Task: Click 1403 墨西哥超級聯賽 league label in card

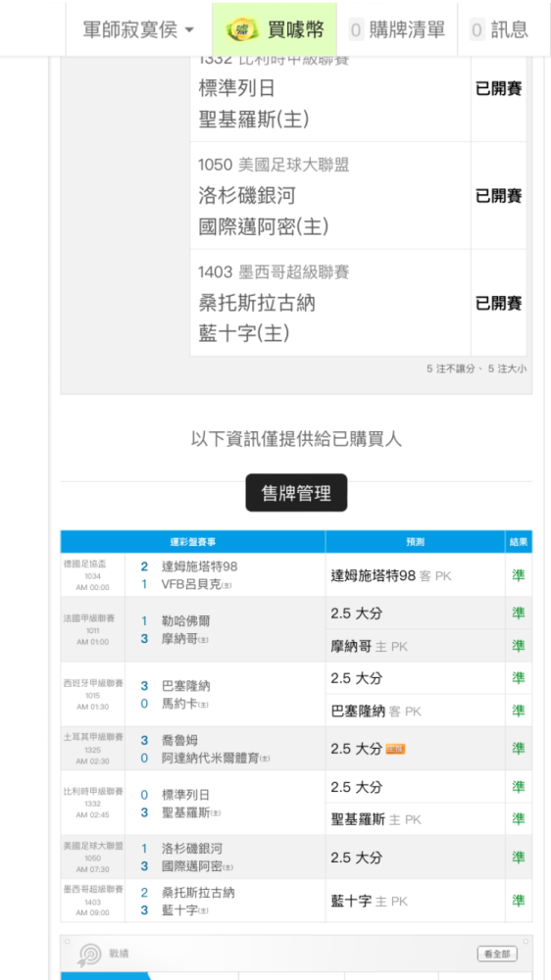Action: pos(274,272)
